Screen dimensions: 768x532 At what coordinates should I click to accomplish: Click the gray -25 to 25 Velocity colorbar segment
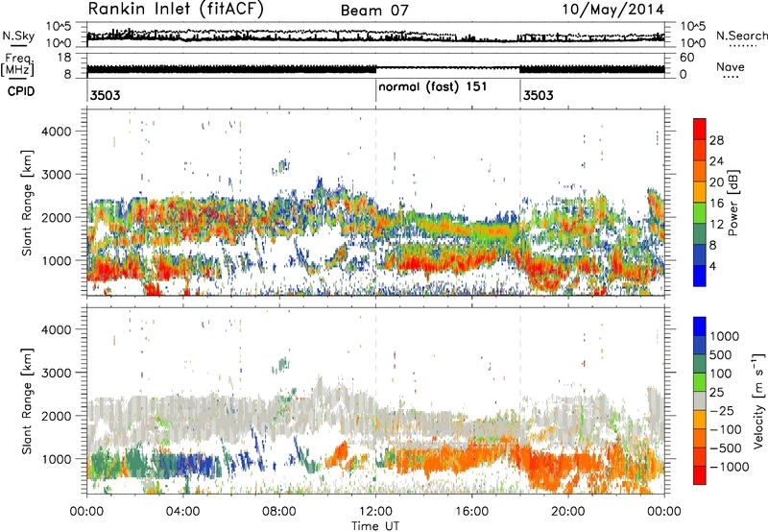pyautogui.click(x=700, y=401)
